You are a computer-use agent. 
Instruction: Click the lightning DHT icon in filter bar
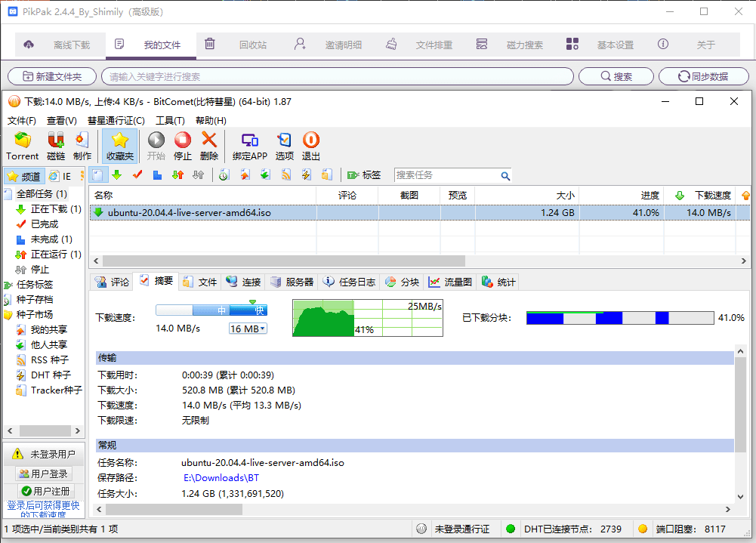pyautogui.click(x=306, y=175)
